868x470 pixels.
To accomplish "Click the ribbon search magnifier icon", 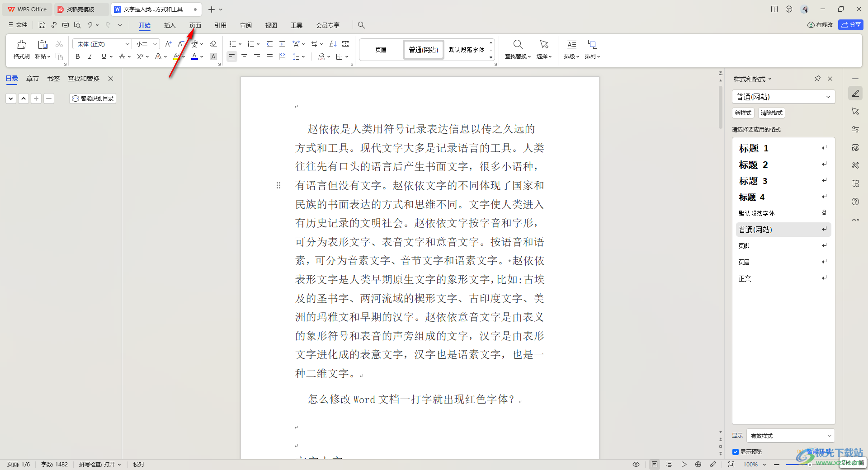I will click(361, 25).
